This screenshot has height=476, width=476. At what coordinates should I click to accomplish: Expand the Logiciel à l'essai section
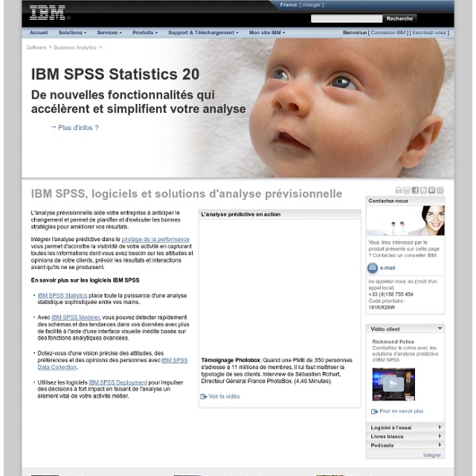click(x=405, y=428)
